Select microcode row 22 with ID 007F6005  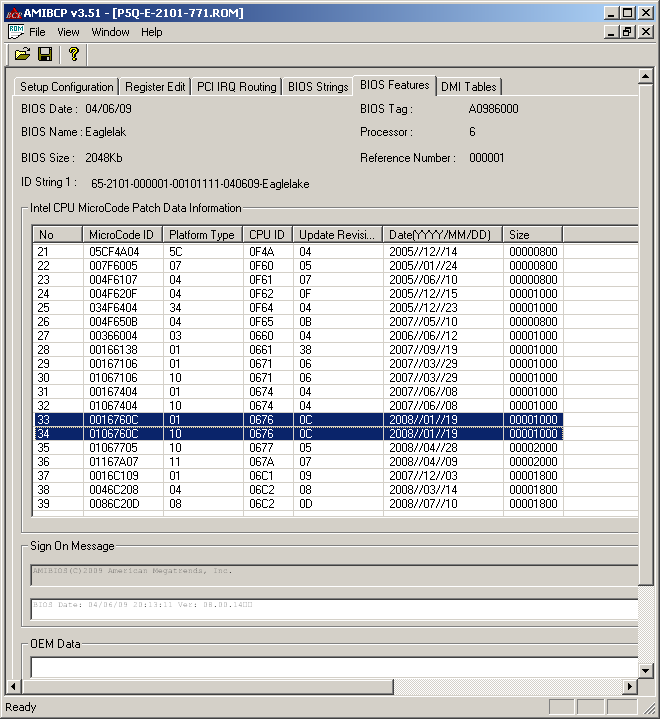(x=299, y=265)
